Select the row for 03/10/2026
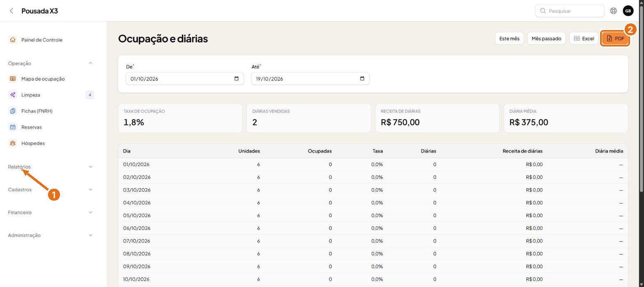The width and height of the screenshot is (644, 287). tap(373, 190)
